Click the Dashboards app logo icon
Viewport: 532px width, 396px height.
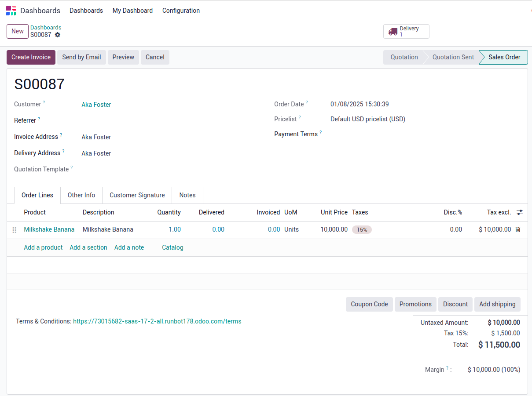click(11, 11)
